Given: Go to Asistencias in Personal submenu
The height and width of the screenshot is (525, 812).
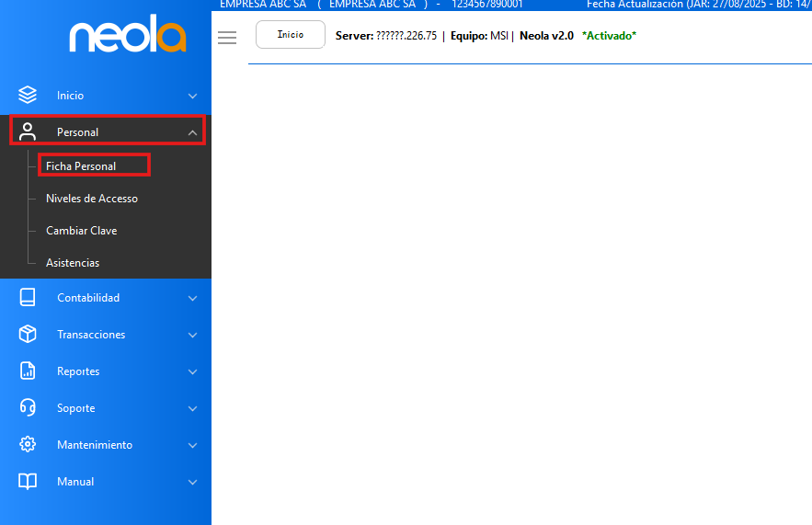Looking at the screenshot, I should 73,263.
